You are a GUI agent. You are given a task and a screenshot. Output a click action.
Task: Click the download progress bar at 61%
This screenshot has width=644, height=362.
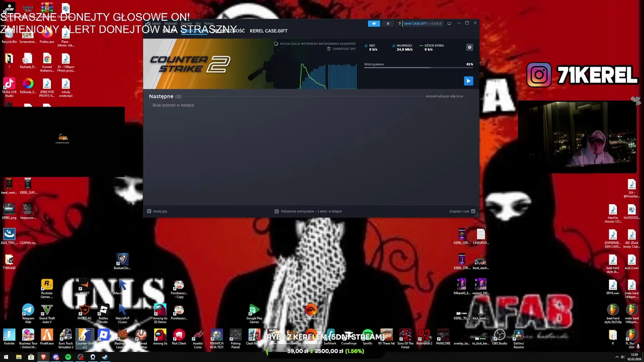[419, 67]
